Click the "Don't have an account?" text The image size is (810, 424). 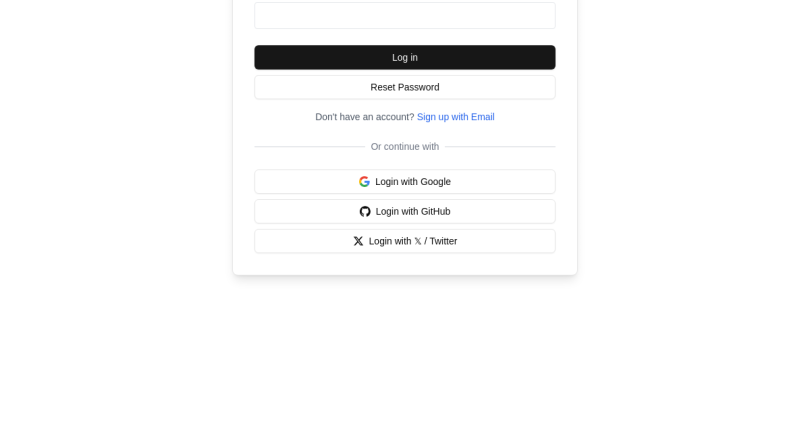(364, 117)
